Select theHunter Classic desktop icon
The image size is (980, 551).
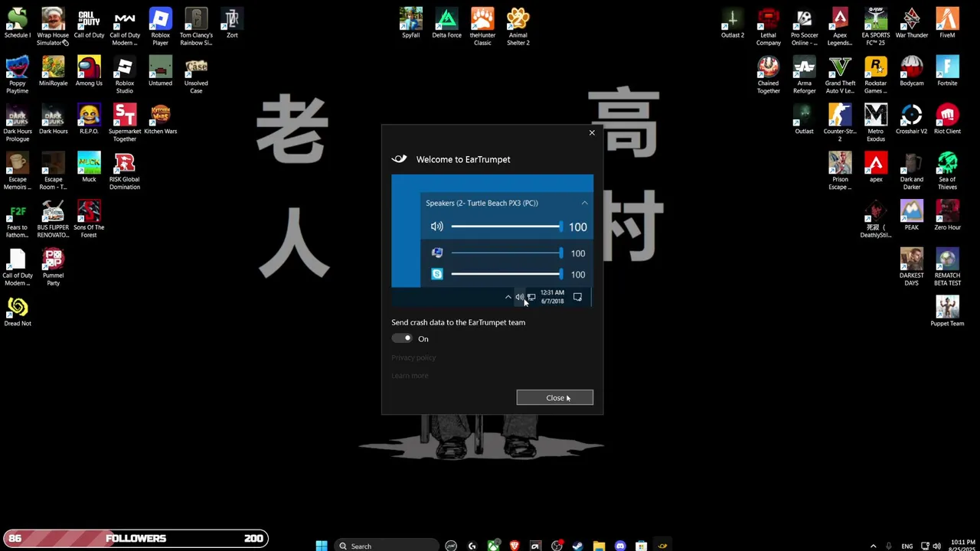[482, 28]
